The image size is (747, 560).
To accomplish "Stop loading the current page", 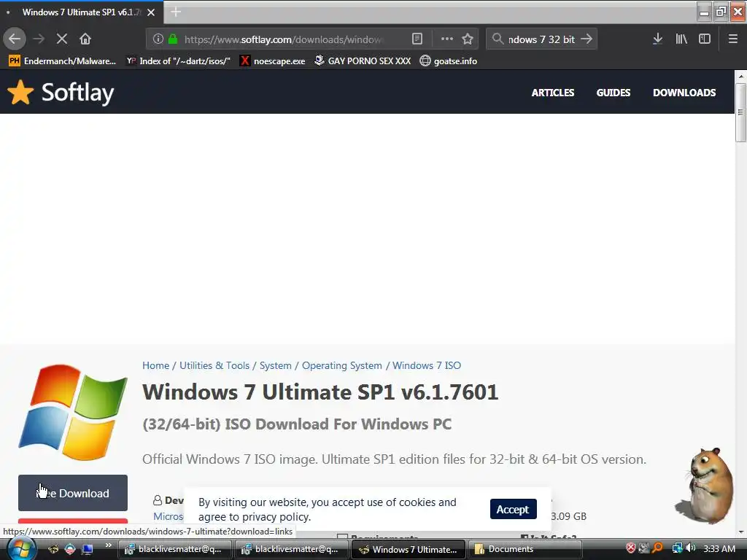I will pos(62,39).
